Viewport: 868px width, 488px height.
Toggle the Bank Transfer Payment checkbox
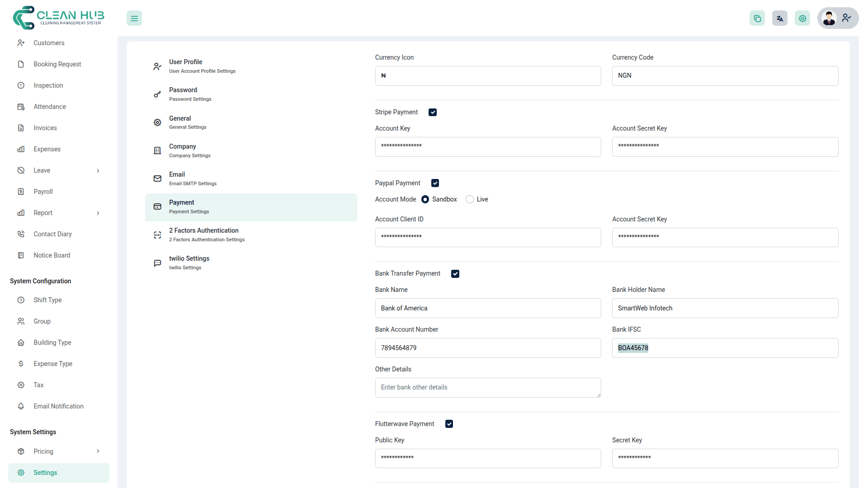[x=455, y=274]
